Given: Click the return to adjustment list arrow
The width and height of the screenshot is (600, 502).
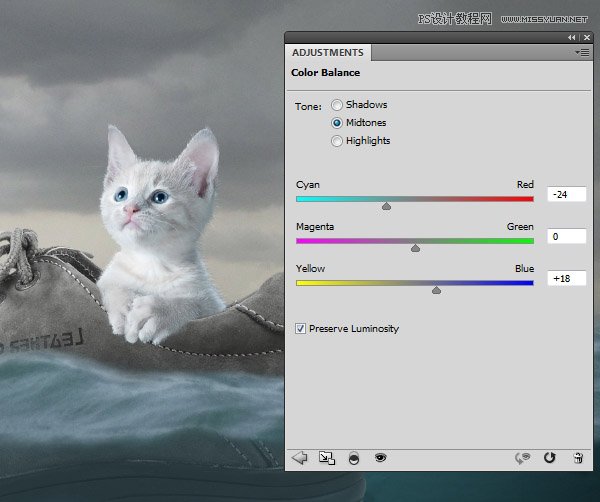Looking at the screenshot, I should (x=298, y=457).
